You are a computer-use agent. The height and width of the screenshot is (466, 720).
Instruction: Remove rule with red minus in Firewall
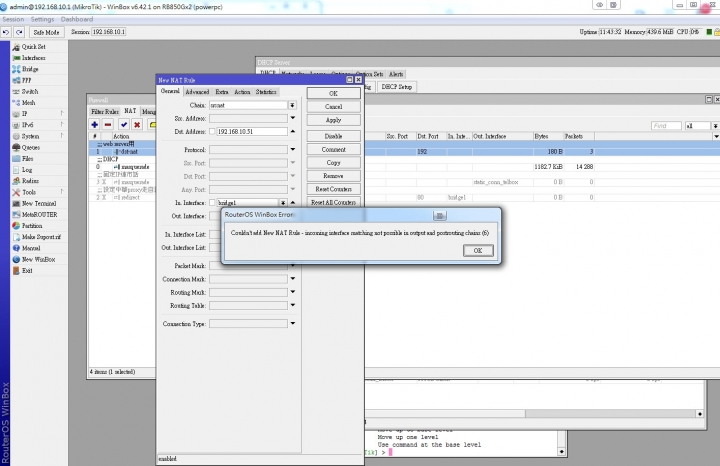[x=108, y=124]
